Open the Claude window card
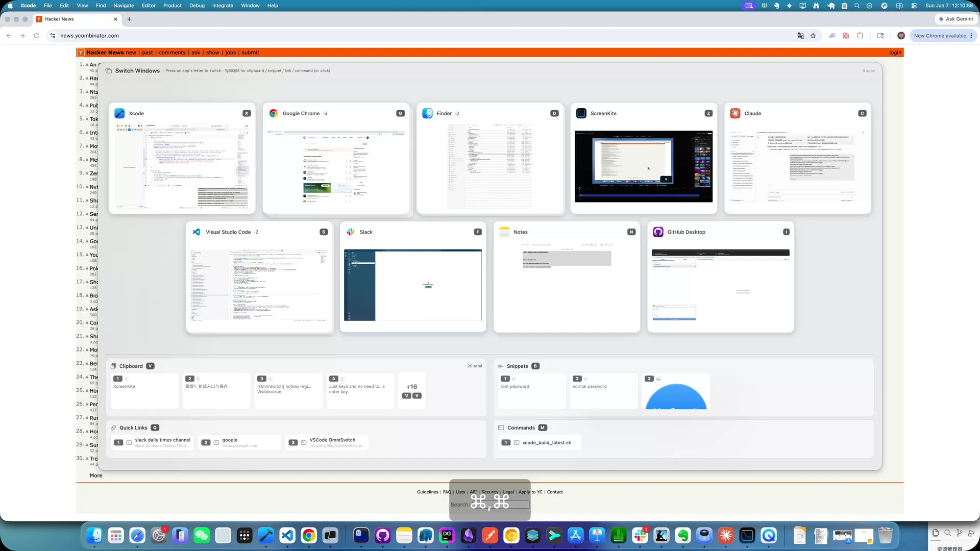Viewport: 980px width, 551px height. coord(798,158)
